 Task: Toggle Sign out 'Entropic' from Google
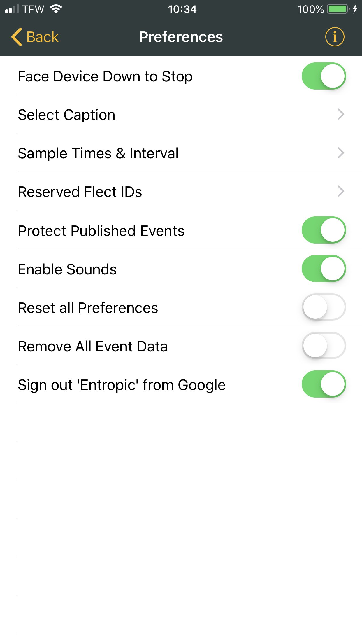click(x=324, y=384)
